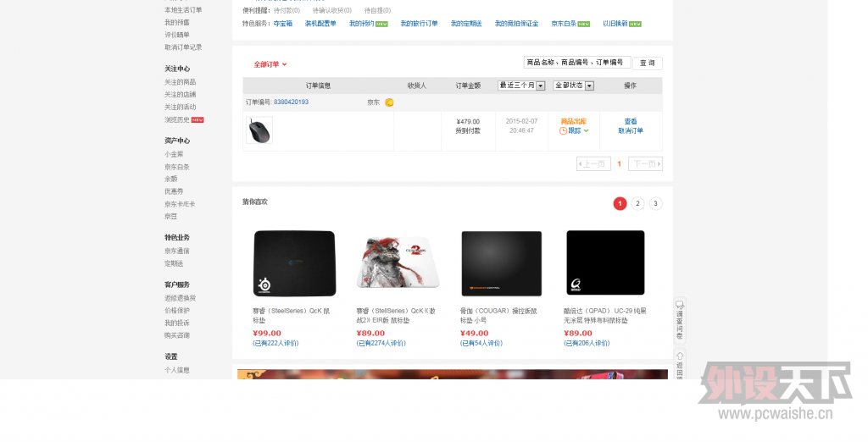Screen dimensions: 868x442
Task: Open 已有54人评价 reviews link
Action: pos(481,344)
